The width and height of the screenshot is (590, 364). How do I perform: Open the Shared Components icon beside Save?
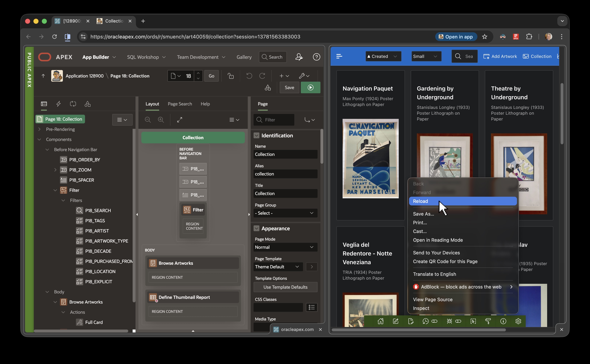pyautogui.click(x=268, y=87)
